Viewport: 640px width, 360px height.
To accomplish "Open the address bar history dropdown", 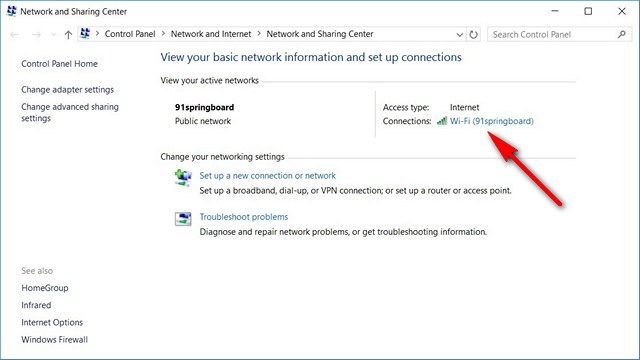I will (460, 35).
